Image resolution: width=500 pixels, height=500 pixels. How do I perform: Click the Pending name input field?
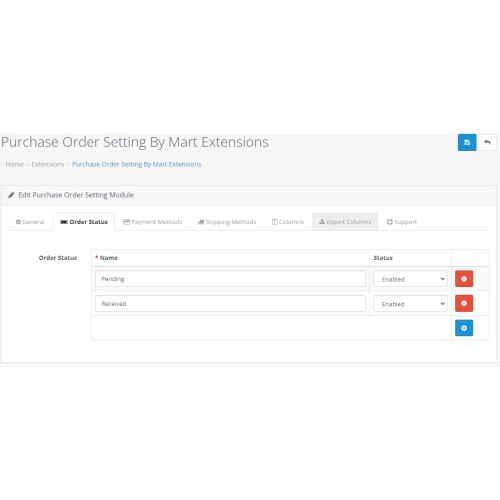coord(230,279)
